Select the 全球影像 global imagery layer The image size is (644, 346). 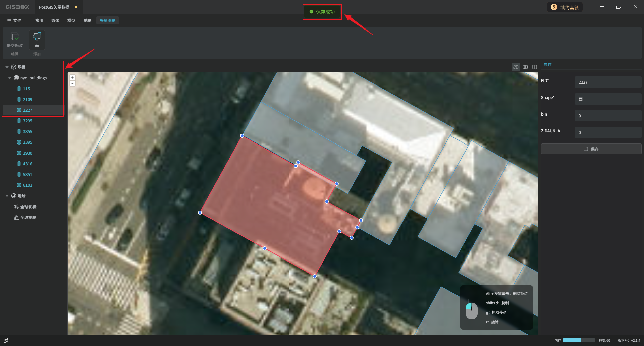click(x=28, y=207)
